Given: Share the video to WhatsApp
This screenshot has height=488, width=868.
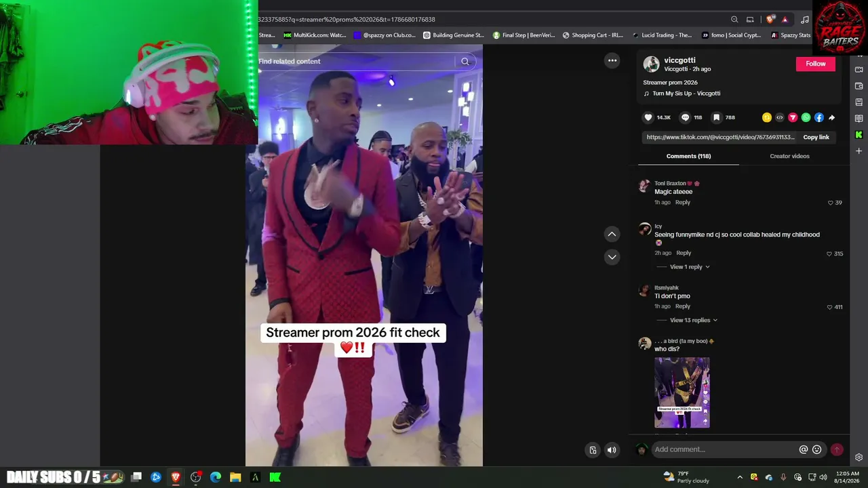Looking at the screenshot, I should pos(806,117).
